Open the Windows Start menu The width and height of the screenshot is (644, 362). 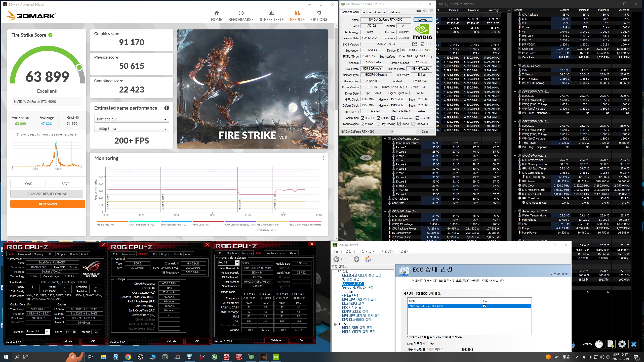pyautogui.click(x=6, y=357)
